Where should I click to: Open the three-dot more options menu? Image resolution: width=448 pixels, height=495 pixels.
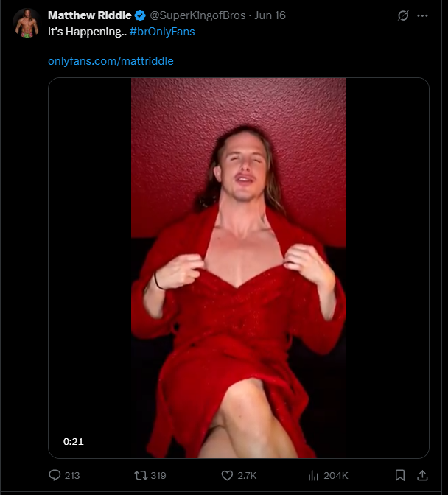(422, 15)
